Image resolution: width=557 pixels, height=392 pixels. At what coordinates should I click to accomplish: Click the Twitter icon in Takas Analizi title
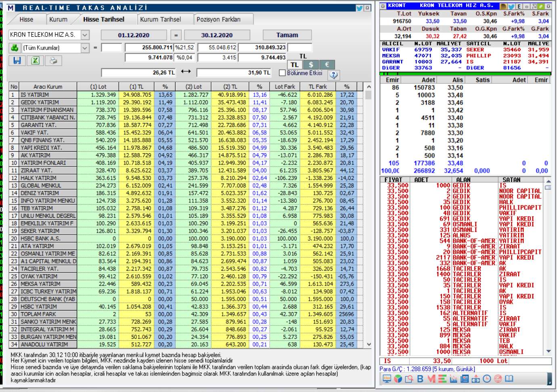pyautogui.click(x=359, y=8)
